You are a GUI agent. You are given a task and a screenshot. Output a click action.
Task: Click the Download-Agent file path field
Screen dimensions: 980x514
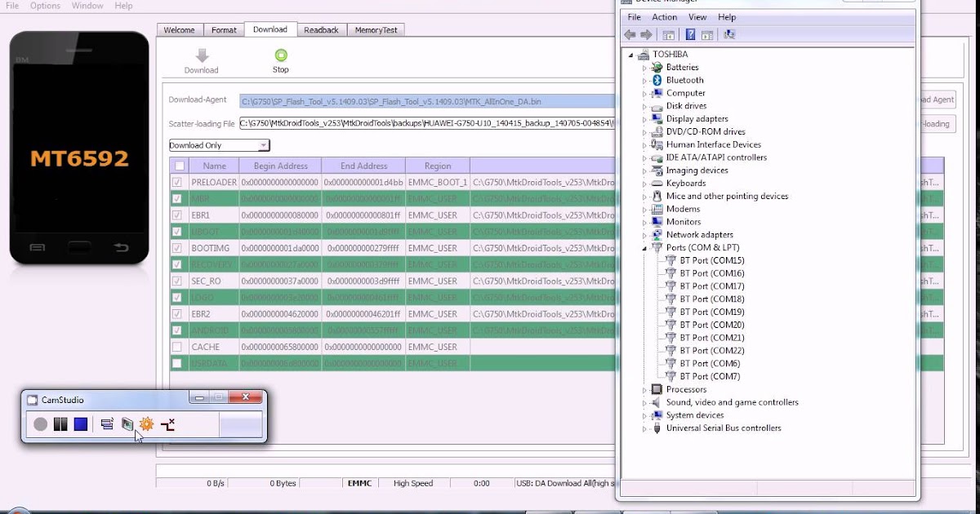pos(427,101)
